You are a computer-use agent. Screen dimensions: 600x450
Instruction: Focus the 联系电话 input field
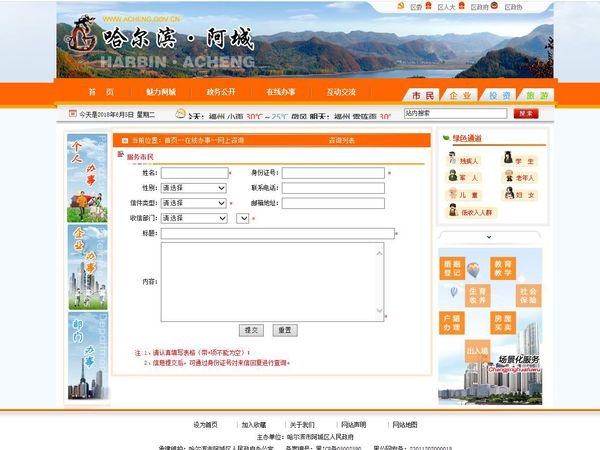coord(333,188)
